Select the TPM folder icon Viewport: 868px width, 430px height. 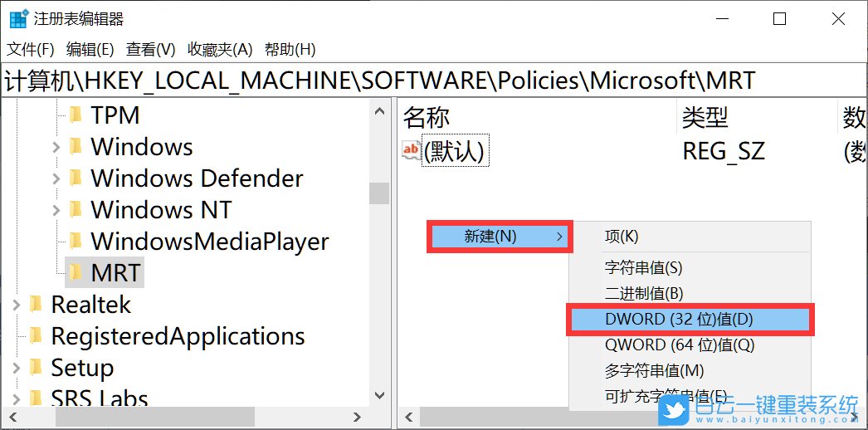click(76, 115)
